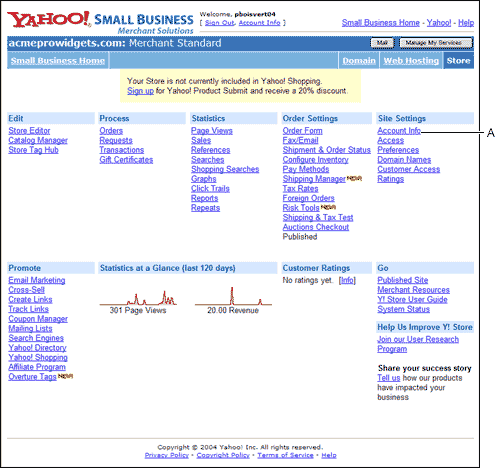Open Customer Access link
500x468 pixels.
click(x=408, y=169)
